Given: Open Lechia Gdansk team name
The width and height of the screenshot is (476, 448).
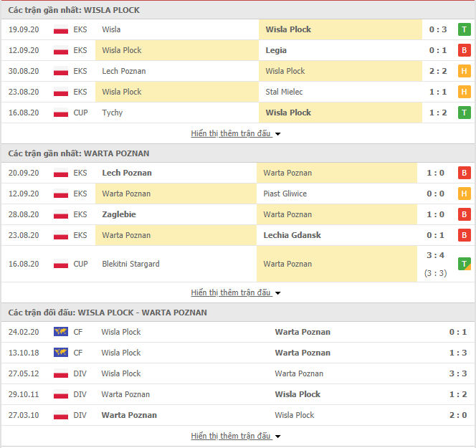Looking at the screenshot, I should pos(292,235).
